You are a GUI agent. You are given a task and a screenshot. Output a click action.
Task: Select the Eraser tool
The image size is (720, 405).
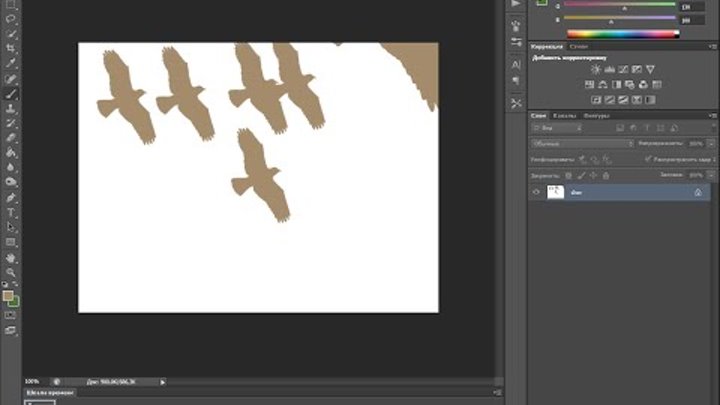click(x=11, y=137)
